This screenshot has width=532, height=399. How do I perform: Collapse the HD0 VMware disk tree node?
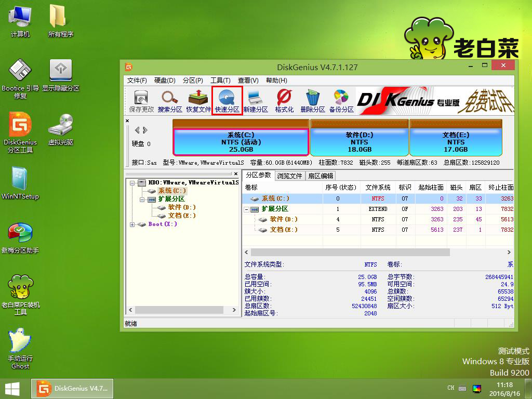[x=132, y=182]
